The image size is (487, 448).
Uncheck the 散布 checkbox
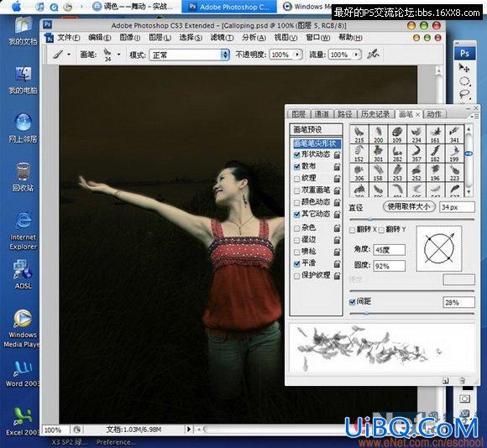296,167
